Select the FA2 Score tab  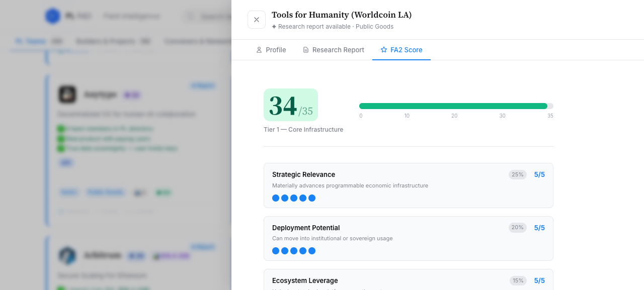tap(401, 50)
